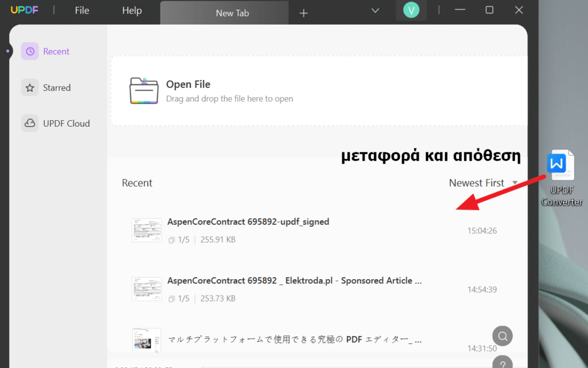The height and width of the screenshot is (368, 588).
Task: Open the Help menu
Action: point(132,11)
